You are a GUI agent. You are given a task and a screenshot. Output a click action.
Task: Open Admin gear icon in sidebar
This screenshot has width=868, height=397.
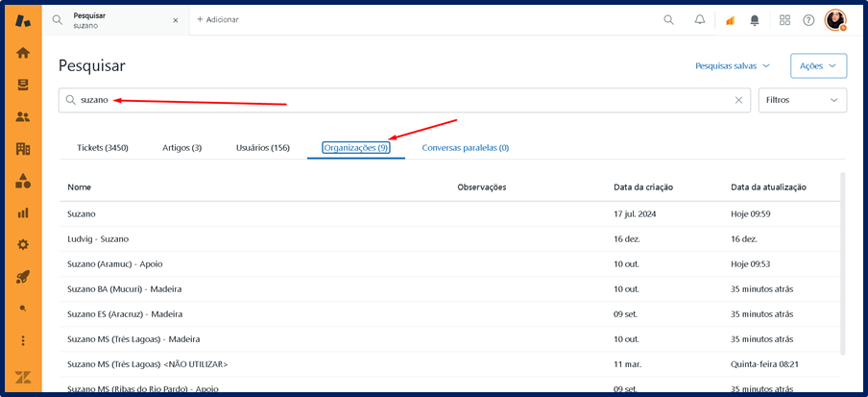coord(23,244)
